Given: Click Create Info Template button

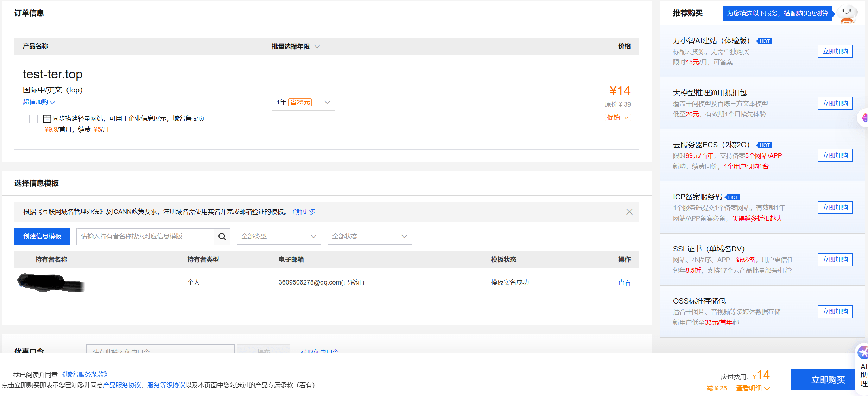Looking at the screenshot, I should click(42, 236).
